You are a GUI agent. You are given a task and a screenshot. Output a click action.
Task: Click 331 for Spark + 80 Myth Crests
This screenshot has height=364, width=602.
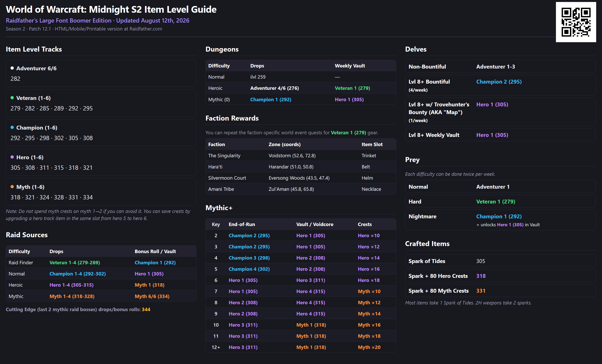[x=481, y=291]
